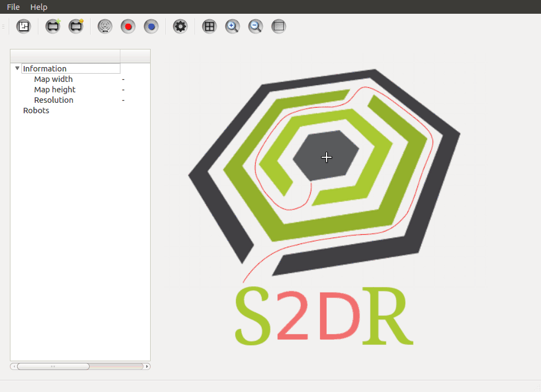541x392 pixels.
Task: Select the Information tree item
Action: (x=45, y=69)
